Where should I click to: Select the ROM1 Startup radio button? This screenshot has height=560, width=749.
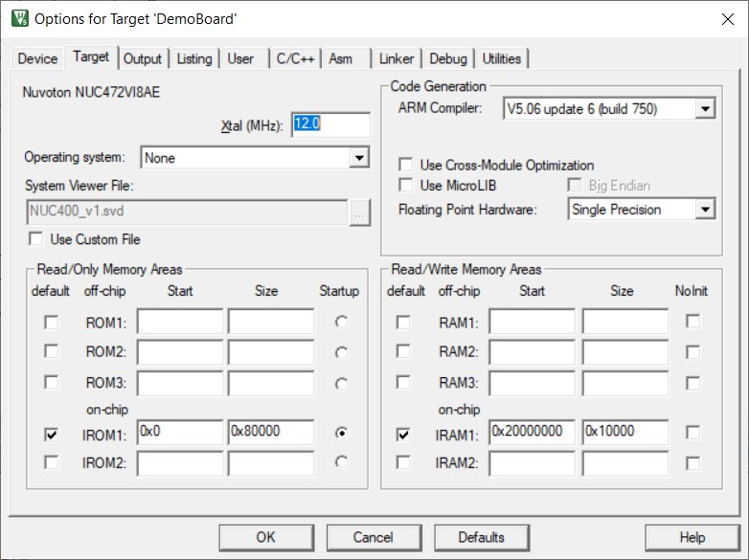(341, 323)
